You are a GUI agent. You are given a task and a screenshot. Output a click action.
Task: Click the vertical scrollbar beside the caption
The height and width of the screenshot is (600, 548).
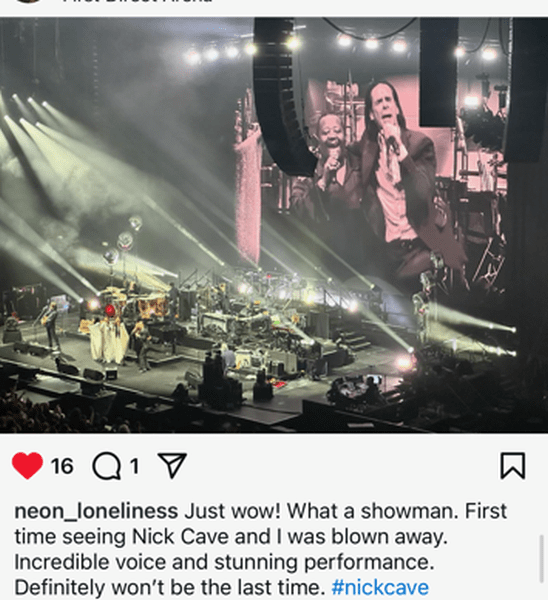point(541,559)
